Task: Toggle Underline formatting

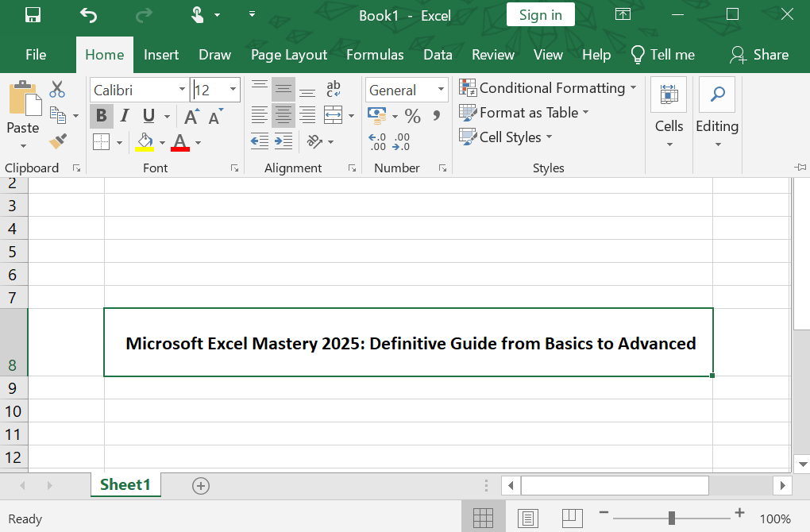Action: click(148, 116)
